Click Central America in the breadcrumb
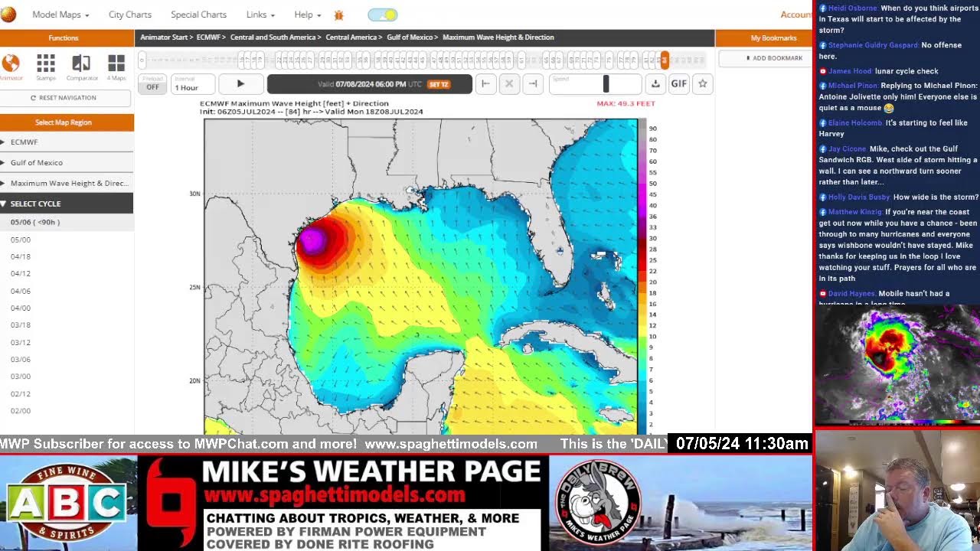980x551 pixels. coord(351,37)
